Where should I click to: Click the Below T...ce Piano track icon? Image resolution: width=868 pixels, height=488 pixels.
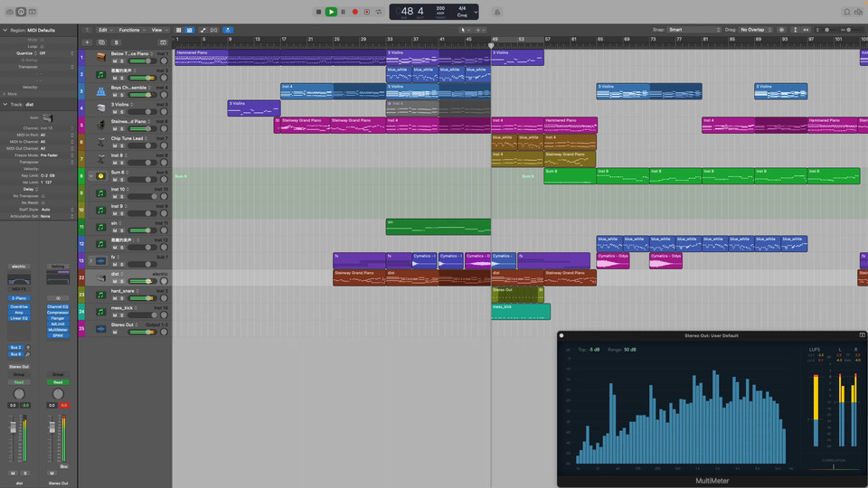click(100, 57)
